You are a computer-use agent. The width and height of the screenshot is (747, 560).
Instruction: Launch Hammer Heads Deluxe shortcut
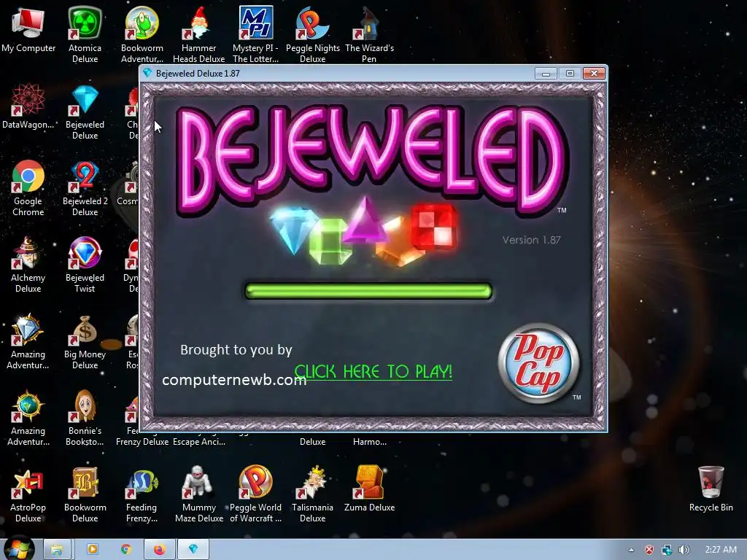(x=198, y=34)
